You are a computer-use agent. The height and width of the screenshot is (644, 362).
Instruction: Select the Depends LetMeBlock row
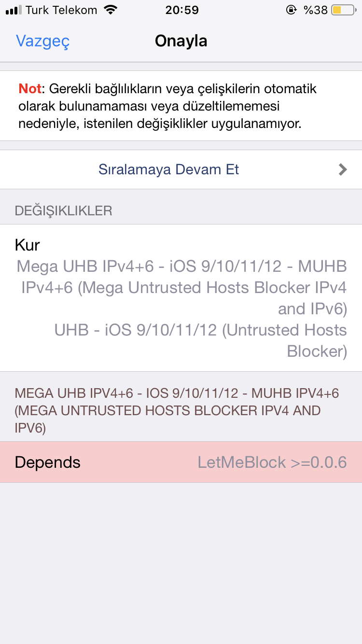tap(181, 462)
